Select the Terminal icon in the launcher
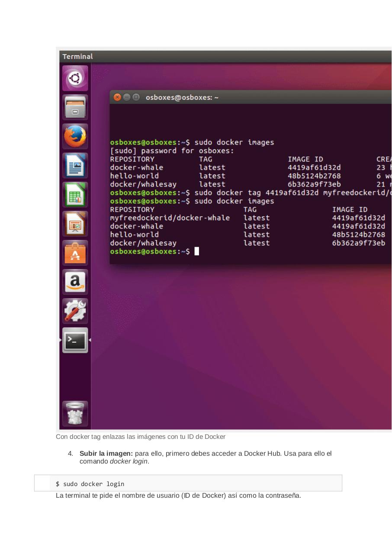Image resolution: width=392 pixels, height=554 pixels. [75, 340]
